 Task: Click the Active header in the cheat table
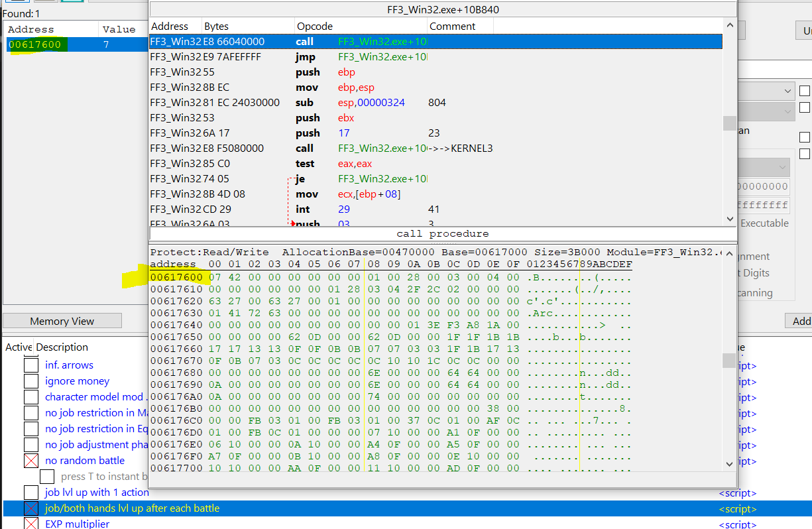tap(19, 347)
